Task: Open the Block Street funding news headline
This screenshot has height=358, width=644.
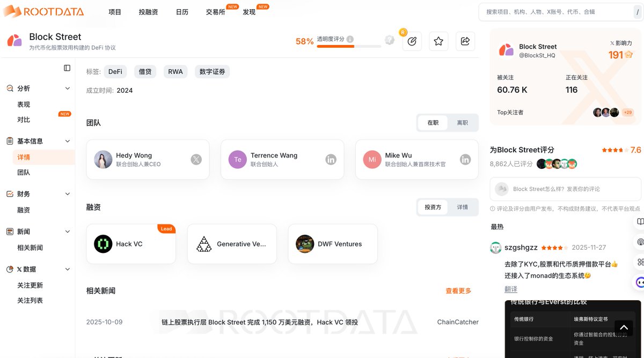Action: pyautogui.click(x=260, y=322)
